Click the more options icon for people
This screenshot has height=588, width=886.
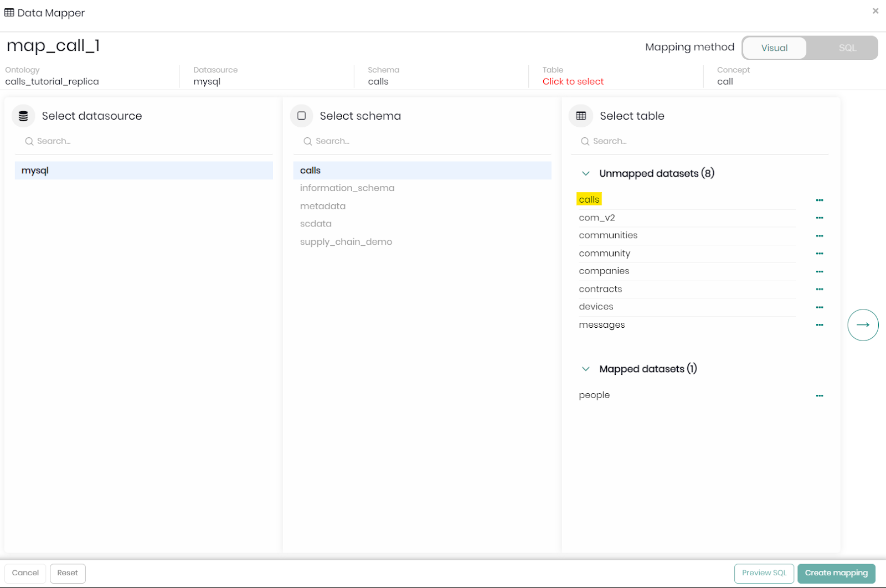pyautogui.click(x=820, y=395)
